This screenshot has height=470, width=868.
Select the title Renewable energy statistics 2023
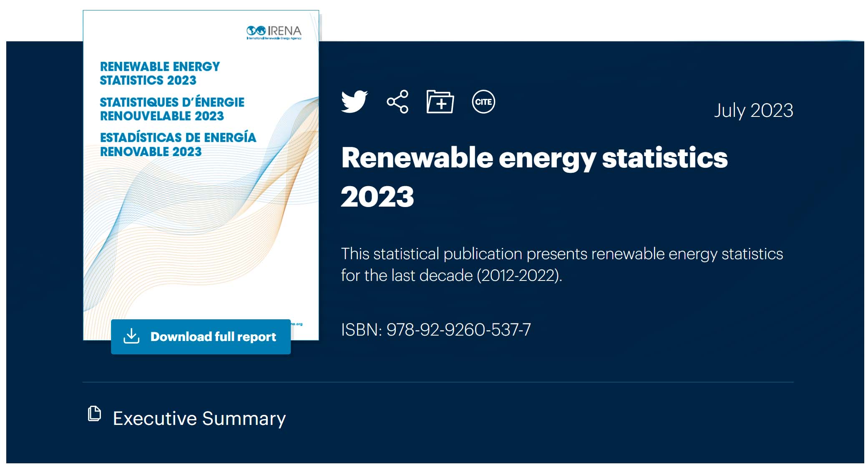pos(534,177)
